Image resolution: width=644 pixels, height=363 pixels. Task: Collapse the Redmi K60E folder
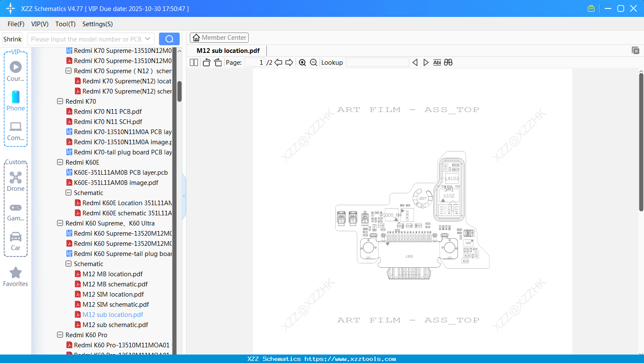coord(60,162)
